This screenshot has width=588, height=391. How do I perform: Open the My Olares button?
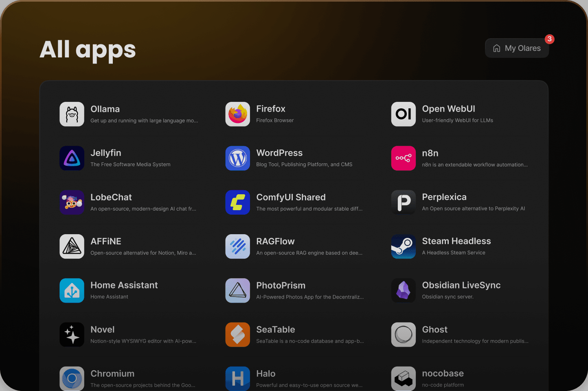pyautogui.click(x=517, y=48)
